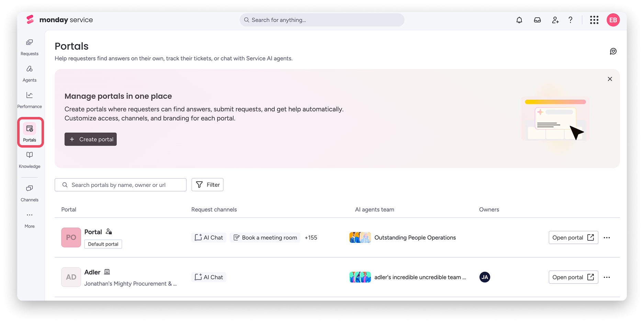
Task: Open the apps grid switcher
Action: pos(594,20)
